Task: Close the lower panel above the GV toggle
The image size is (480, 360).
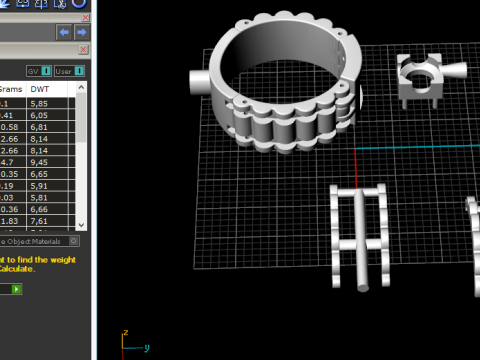Action: coord(83,50)
